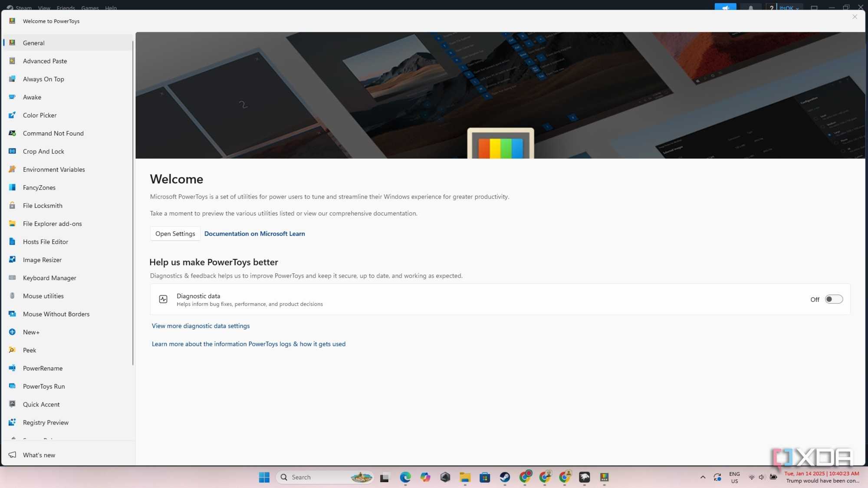Select FancyZones in the sidebar

tap(67, 187)
